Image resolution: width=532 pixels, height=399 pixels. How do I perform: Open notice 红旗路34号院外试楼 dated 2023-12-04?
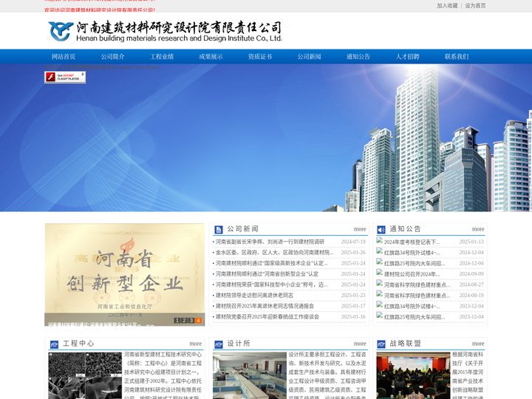coord(412,306)
